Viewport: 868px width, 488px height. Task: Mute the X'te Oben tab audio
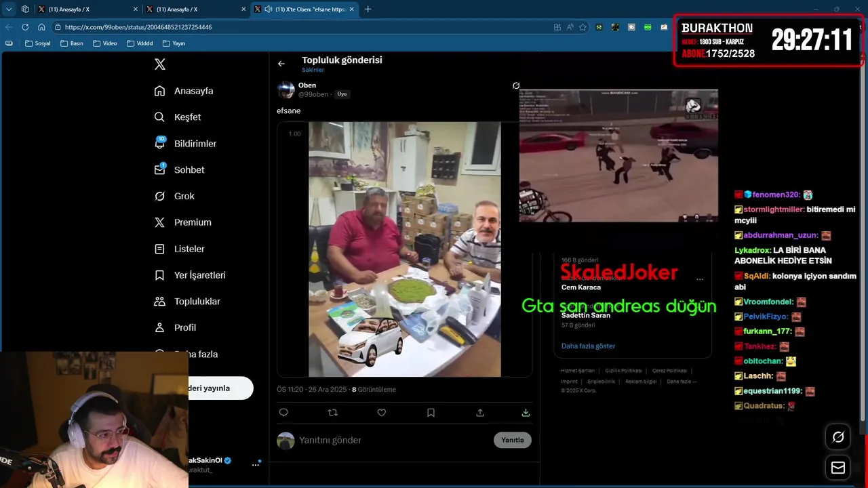[x=269, y=9]
